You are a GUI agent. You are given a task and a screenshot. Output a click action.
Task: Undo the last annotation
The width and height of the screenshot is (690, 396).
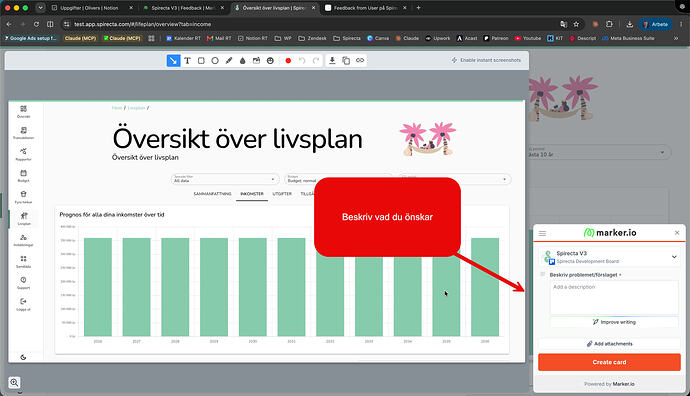(302, 61)
